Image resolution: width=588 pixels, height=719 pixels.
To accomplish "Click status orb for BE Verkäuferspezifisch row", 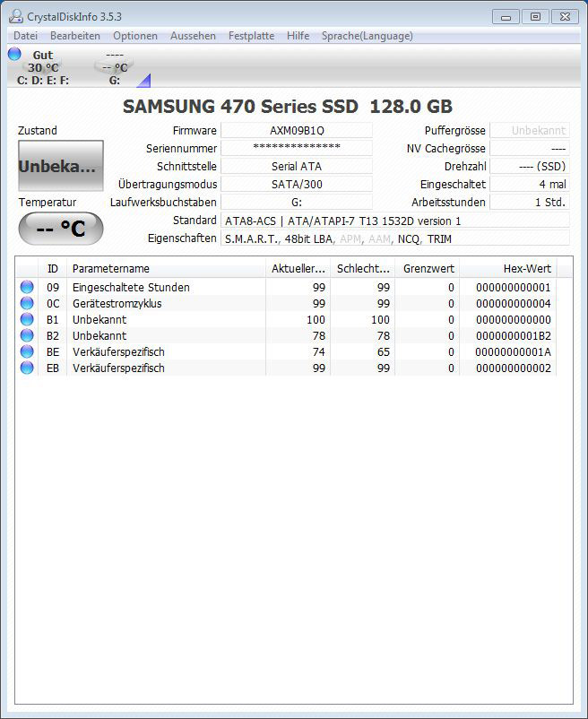I will pyautogui.click(x=27, y=351).
